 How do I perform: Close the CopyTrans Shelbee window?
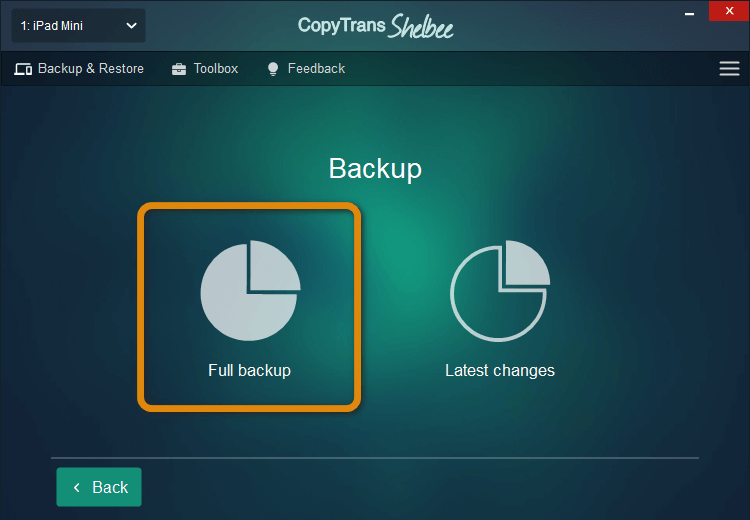coord(729,11)
